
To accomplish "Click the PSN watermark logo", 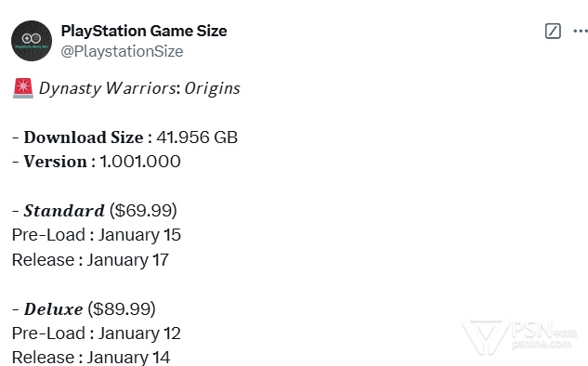I will (x=519, y=334).
